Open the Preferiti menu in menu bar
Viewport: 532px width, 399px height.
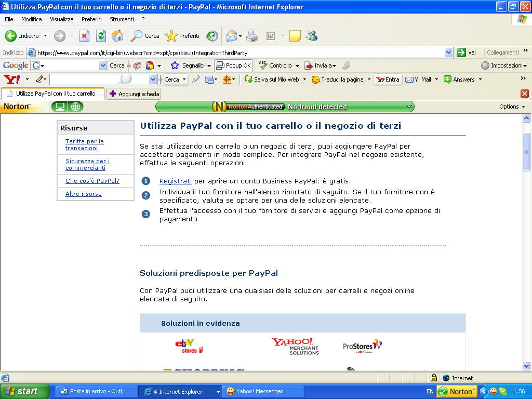[x=91, y=19]
